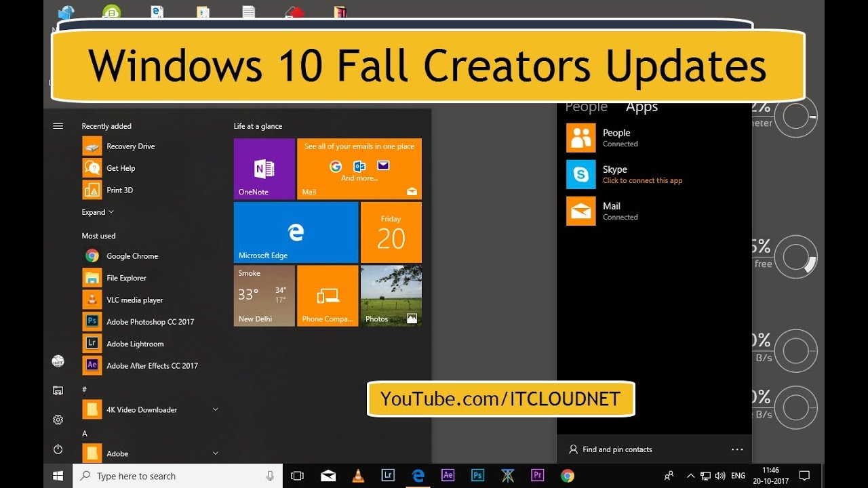
Task: Open the OneNote tile
Action: coord(264,169)
